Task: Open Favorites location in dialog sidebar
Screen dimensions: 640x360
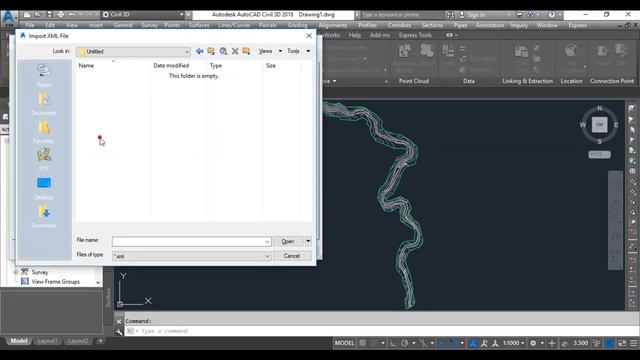Action: pos(44,132)
